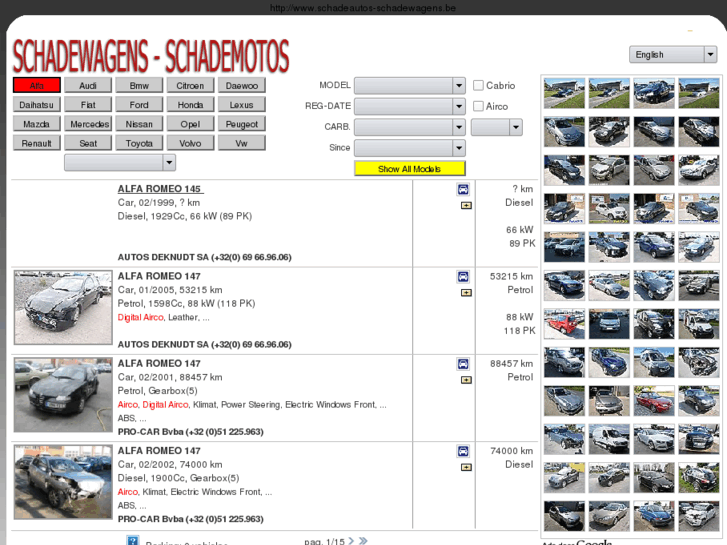Click the small yellow icon in the 88457 km row
The width and height of the screenshot is (727, 545).
466,380
